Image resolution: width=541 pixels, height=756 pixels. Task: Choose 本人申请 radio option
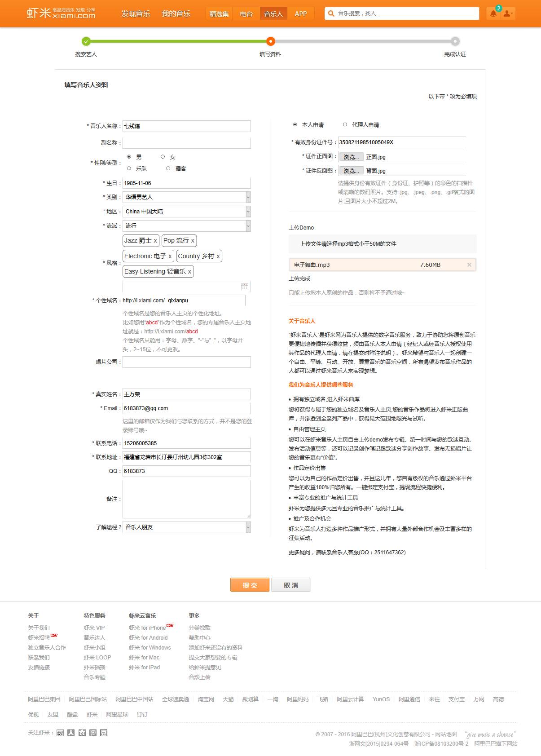pos(295,124)
